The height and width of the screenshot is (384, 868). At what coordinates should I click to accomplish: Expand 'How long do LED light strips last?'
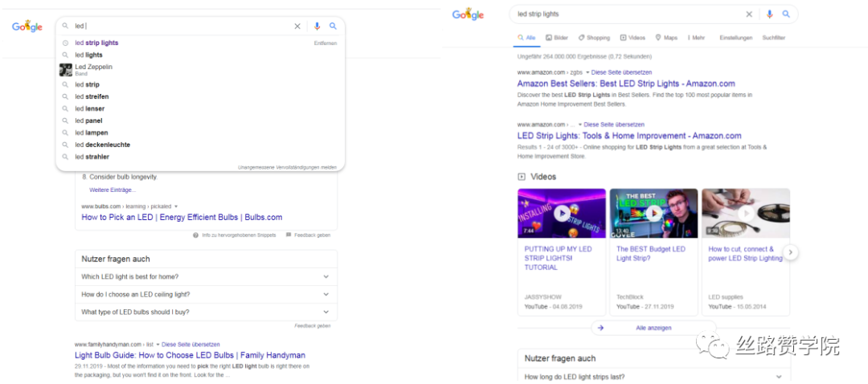pyautogui.click(x=653, y=377)
